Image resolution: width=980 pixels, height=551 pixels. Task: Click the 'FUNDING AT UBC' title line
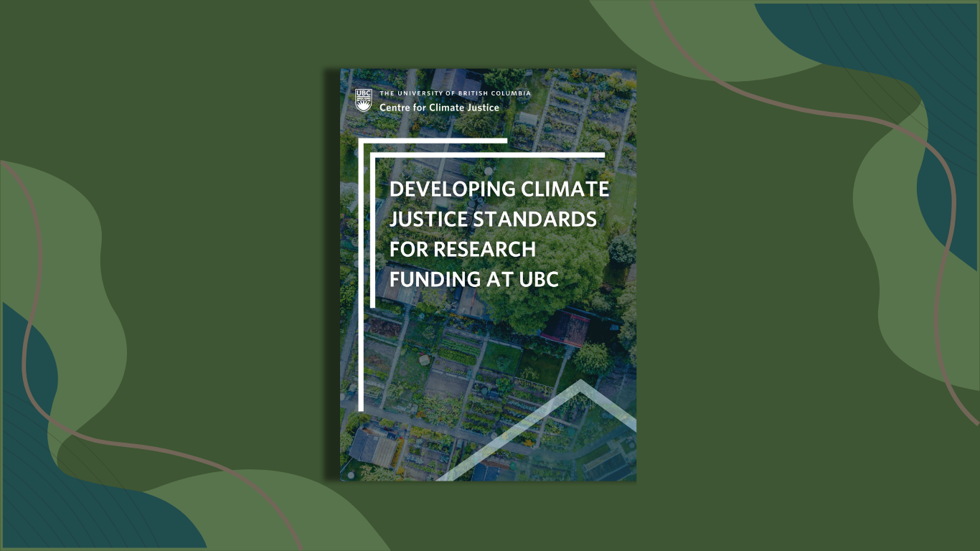coord(473,279)
